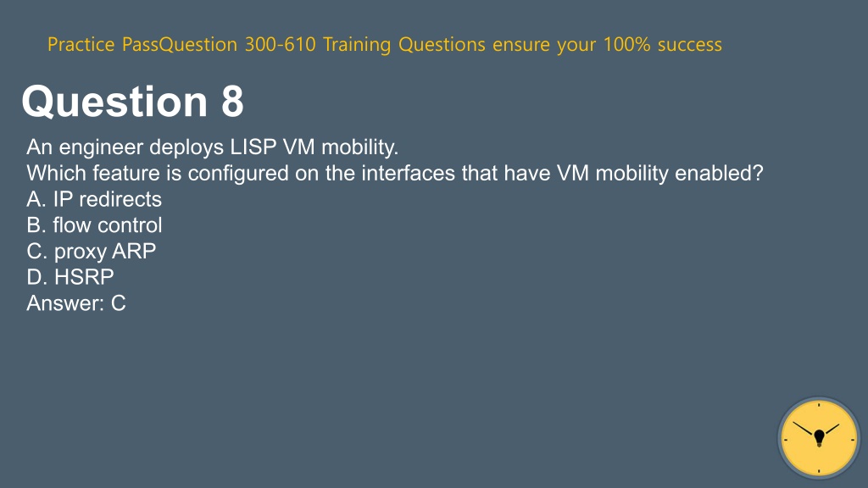
Task: Select answer option C. proxy ARP
Action: pos(92,251)
